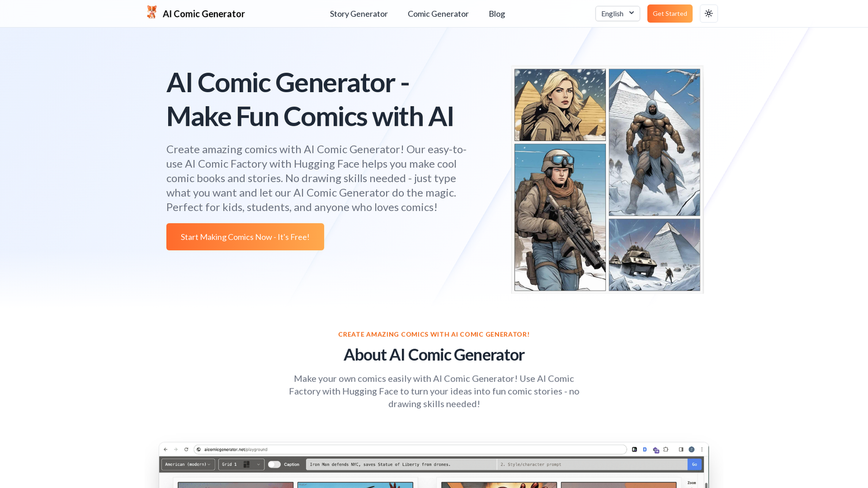Click the hooded warrior pyramid panel
The image size is (868, 488).
(654, 142)
